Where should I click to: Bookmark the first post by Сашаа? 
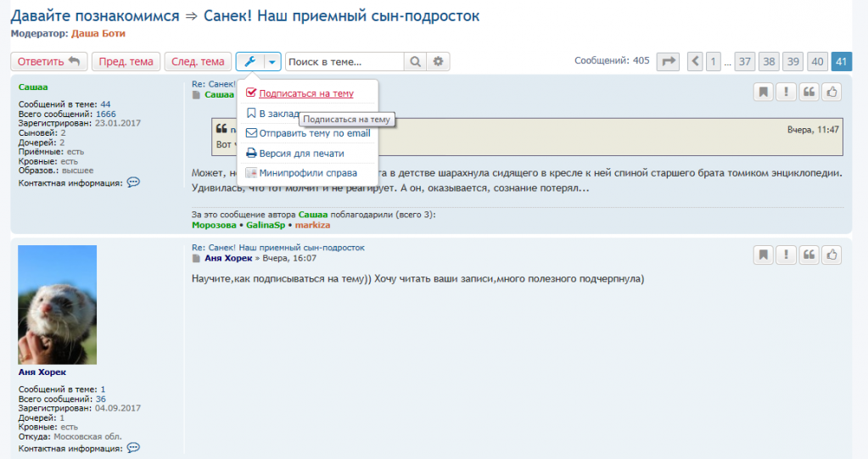click(x=764, y=92)
